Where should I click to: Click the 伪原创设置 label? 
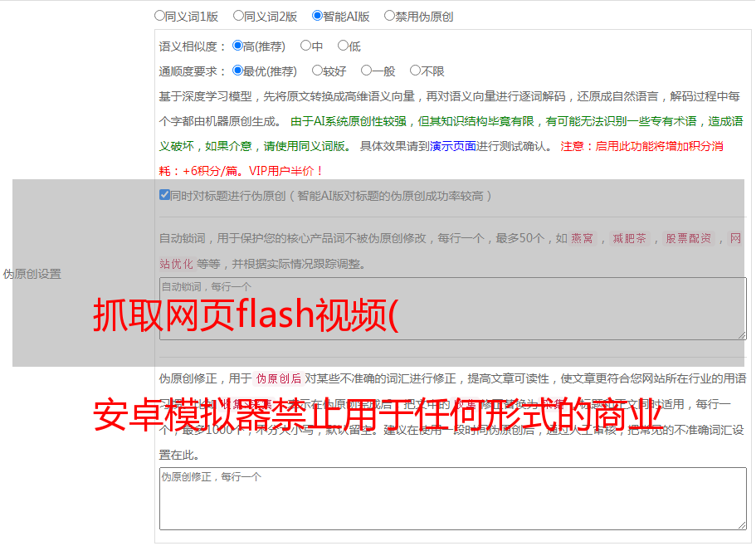click(32, 274)
